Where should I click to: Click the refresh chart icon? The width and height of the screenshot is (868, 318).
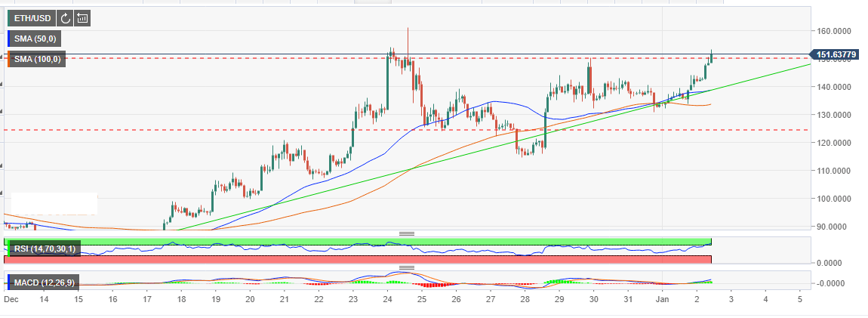point(66,17)
